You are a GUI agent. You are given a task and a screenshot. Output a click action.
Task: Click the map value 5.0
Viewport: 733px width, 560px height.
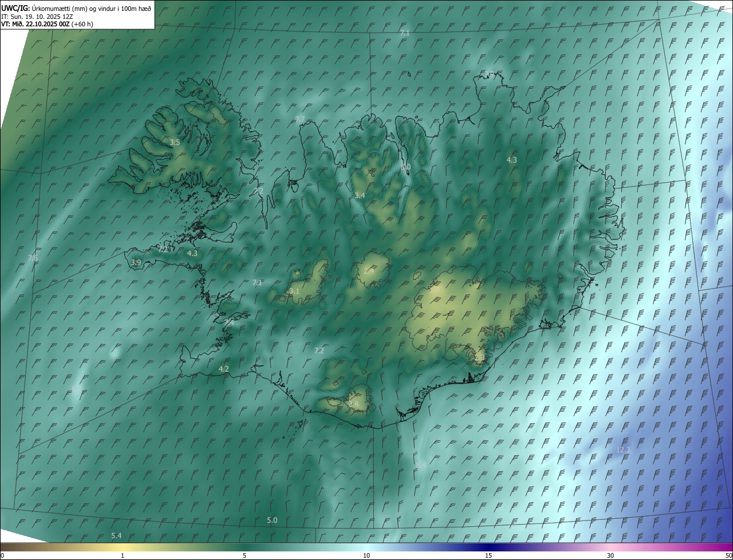coord(272,520)
